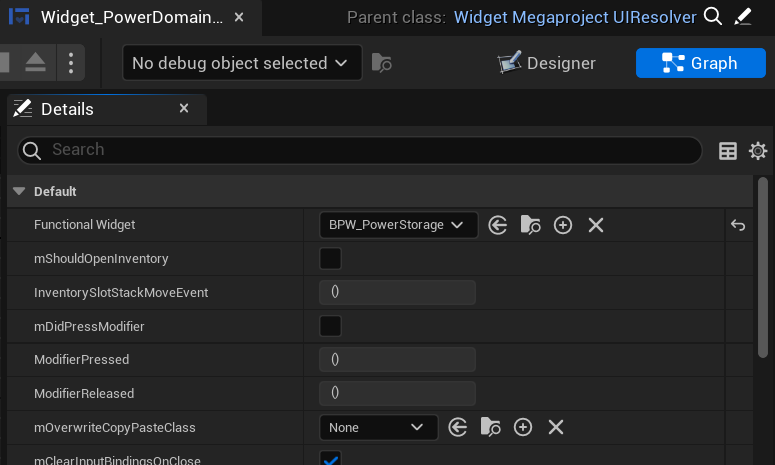The image size is (775, 465).
Task: Click the ModifierReleased delegate field
Action: pos(397,393)
